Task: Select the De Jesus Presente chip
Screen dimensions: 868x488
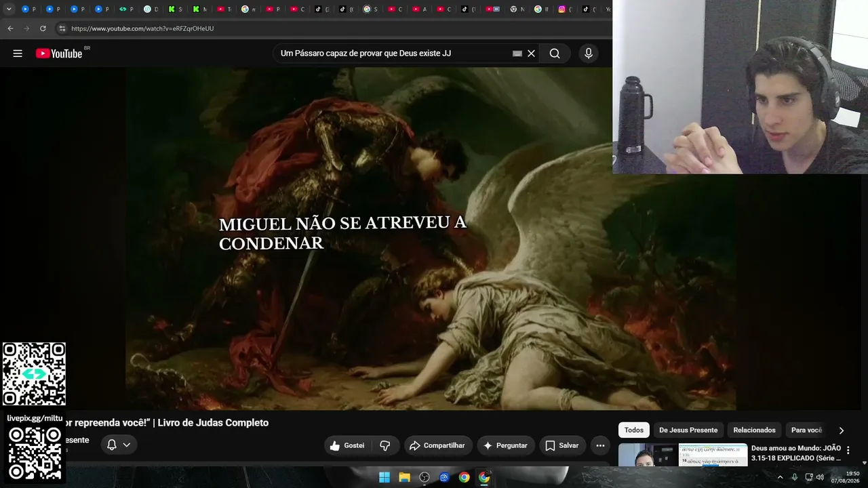Action: pyautogui.click(x=688, y=430)
